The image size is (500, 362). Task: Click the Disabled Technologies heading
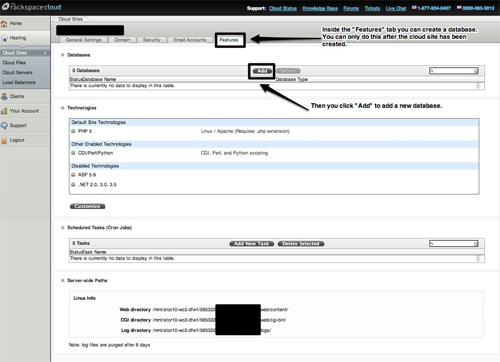95,166
